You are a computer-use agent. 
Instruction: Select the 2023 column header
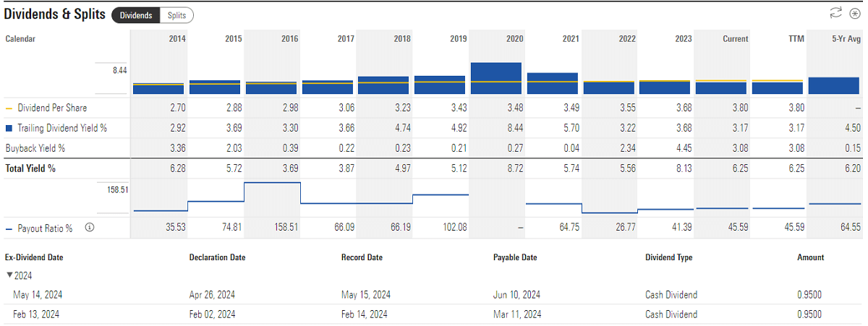pyautogui.click(x=684, y=39)
